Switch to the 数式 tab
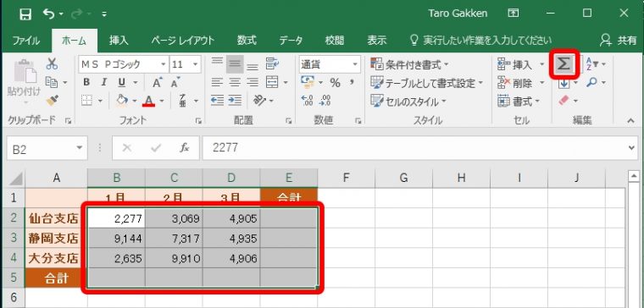Viewport: 644px width, 308px height. click(x=247, y=40)
